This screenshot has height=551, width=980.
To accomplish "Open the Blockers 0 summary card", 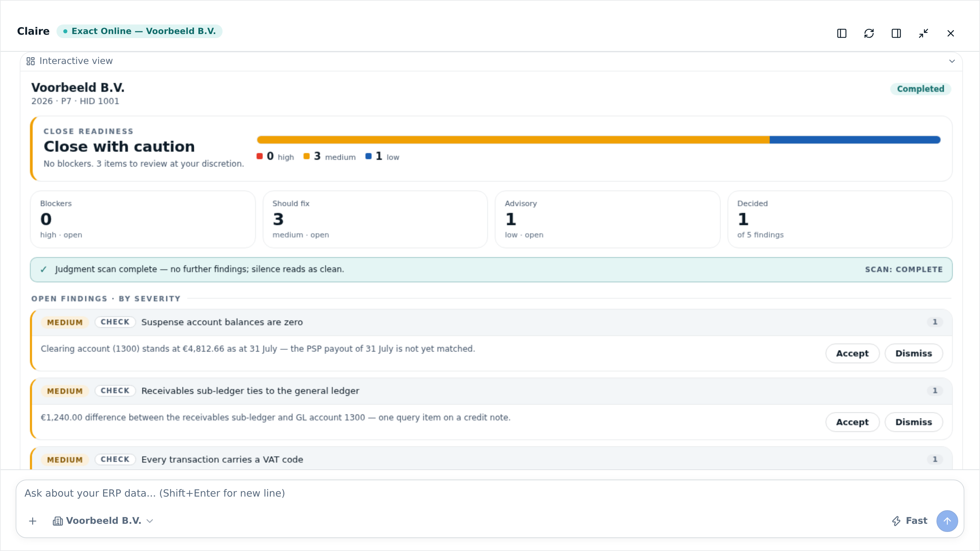I will tap(143, 219).
